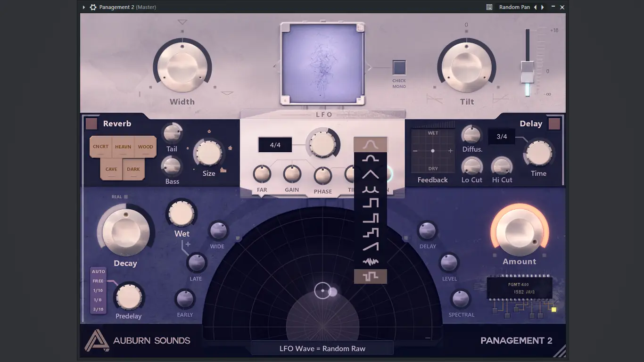Click the glowing Amount knob
The width and height of the screenshot is (644, 362).
(x=520, y=232)
